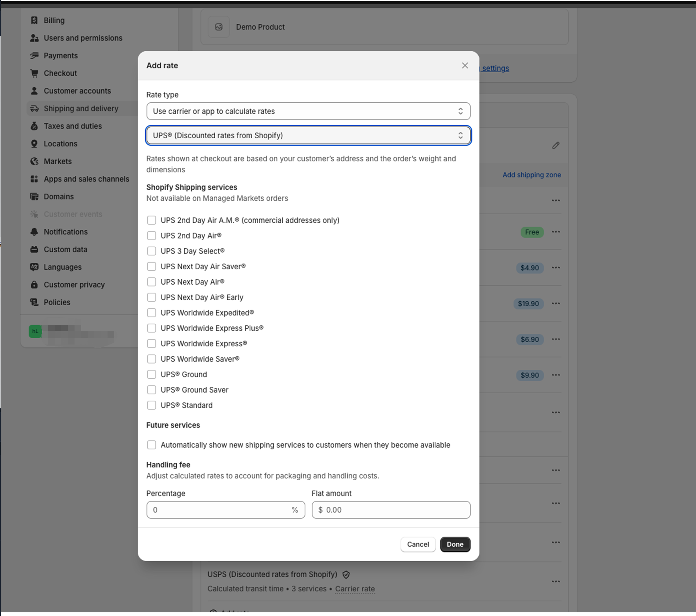
Task: Click the Taxes and duties icon
Action: 34,126
